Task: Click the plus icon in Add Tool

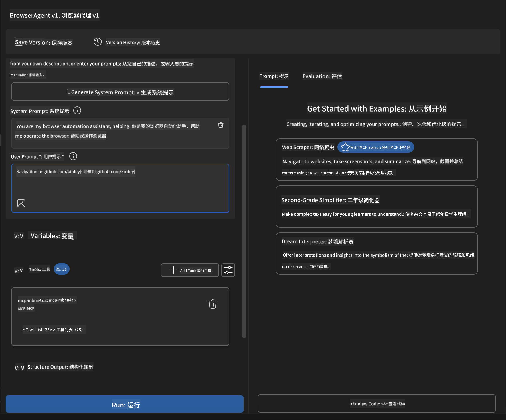Action: [174, 270]
